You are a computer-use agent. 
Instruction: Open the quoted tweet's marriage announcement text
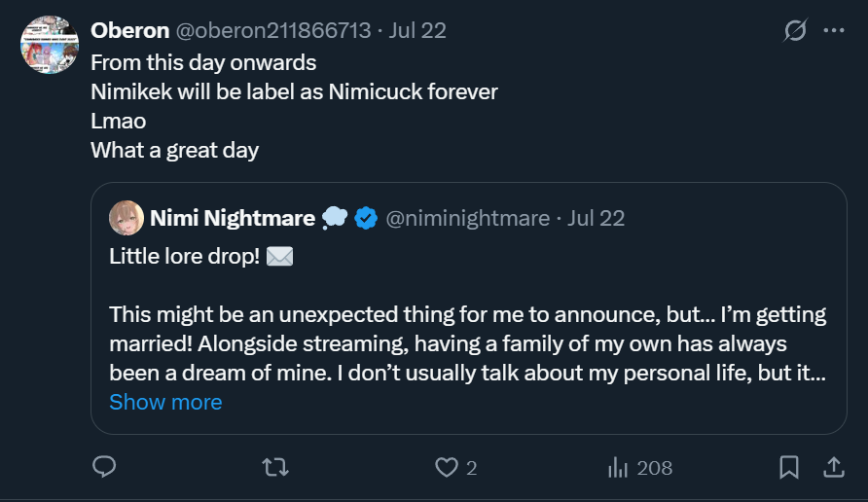(x=467, y=344)
